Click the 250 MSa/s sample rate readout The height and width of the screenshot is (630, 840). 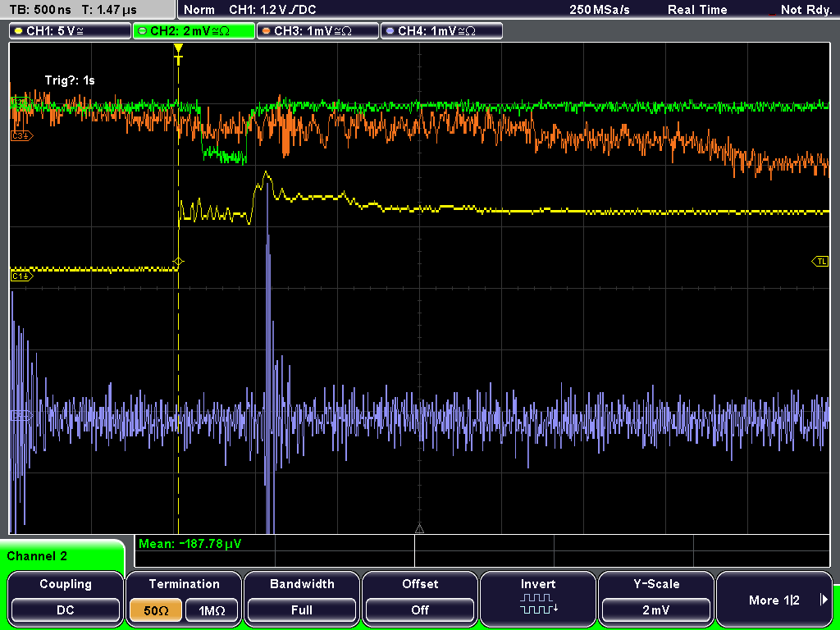click(600, 10)
